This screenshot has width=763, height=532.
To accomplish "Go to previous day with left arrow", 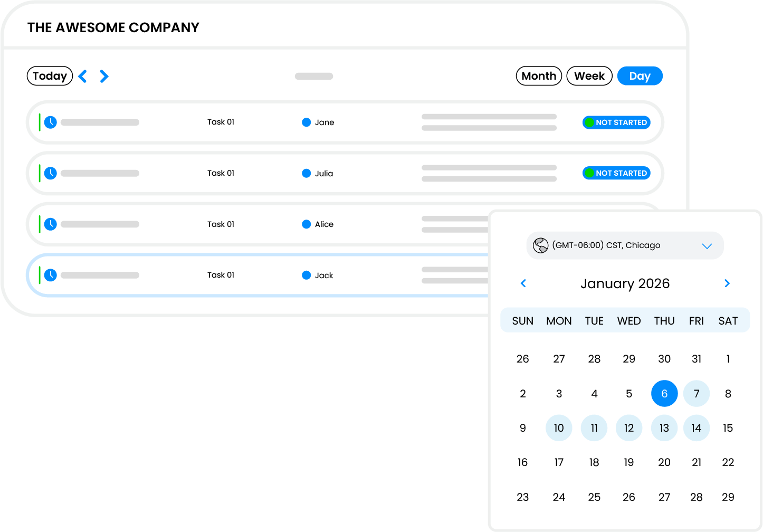I will [x=83, y=77].
